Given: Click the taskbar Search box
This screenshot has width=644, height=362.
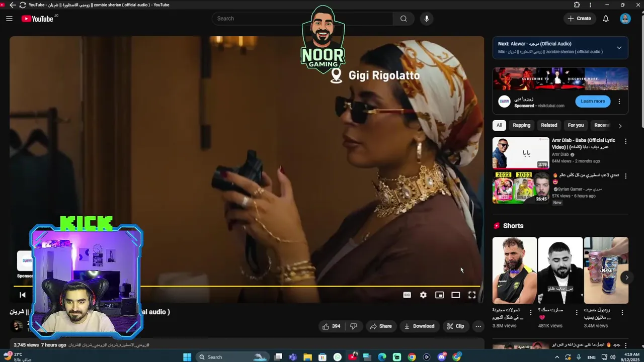Looking at the screenshot, I should pos(232,357).
